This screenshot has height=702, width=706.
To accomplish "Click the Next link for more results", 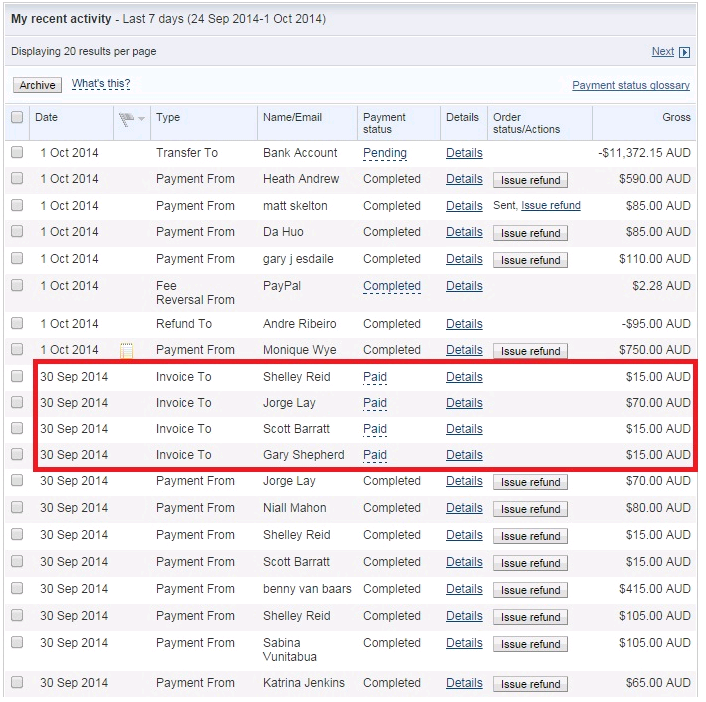I will (x=662, y=52).
